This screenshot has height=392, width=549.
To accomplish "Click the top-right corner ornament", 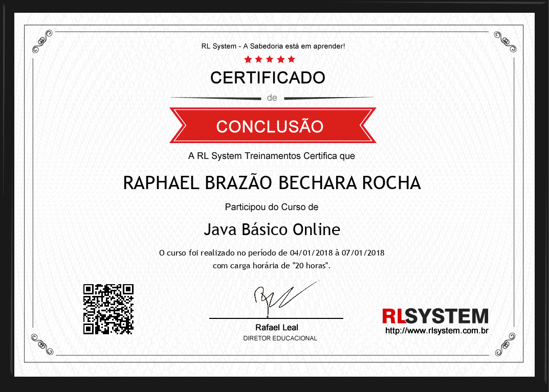I will click(506, 42).
